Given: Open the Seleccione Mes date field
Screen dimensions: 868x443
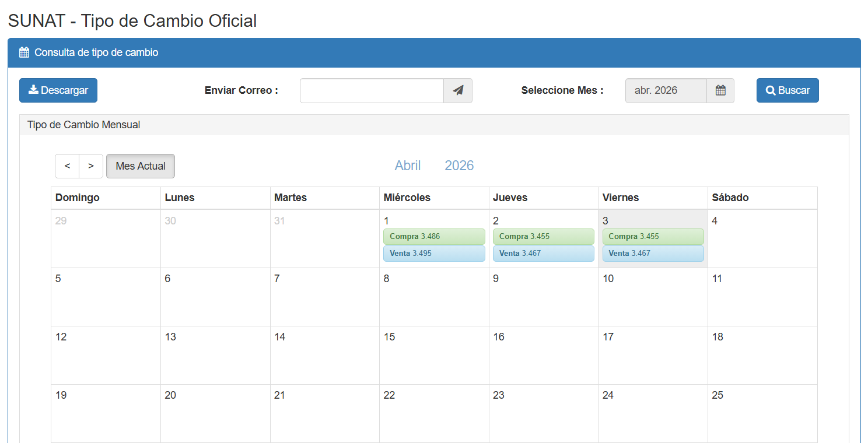Looking at the screenshot, I should [x=666, y=90].
